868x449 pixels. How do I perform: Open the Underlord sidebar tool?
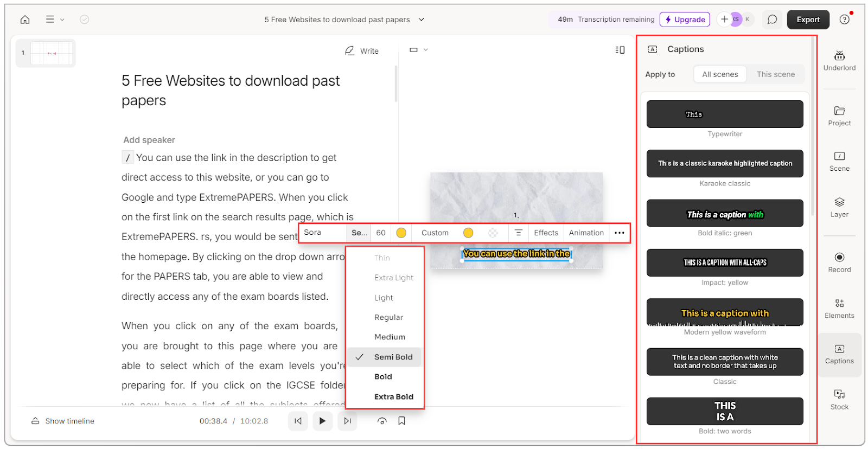click(839, 61)
